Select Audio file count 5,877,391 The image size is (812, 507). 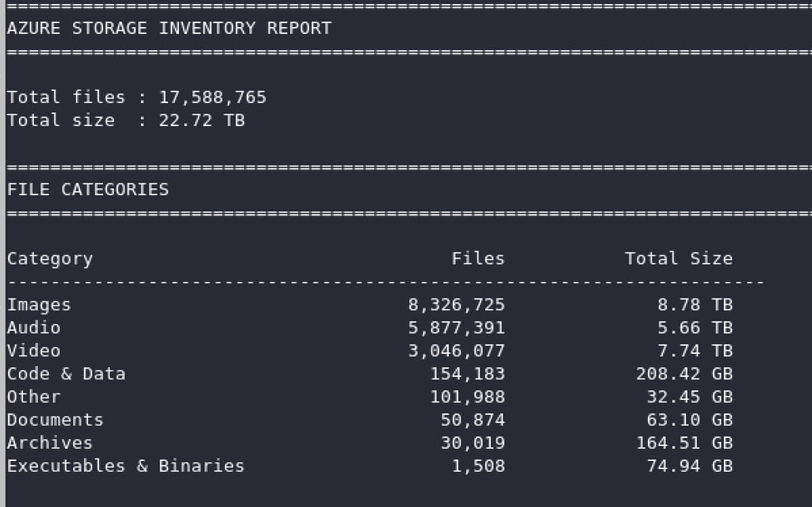pyautogui.click(x=456, y=328)
